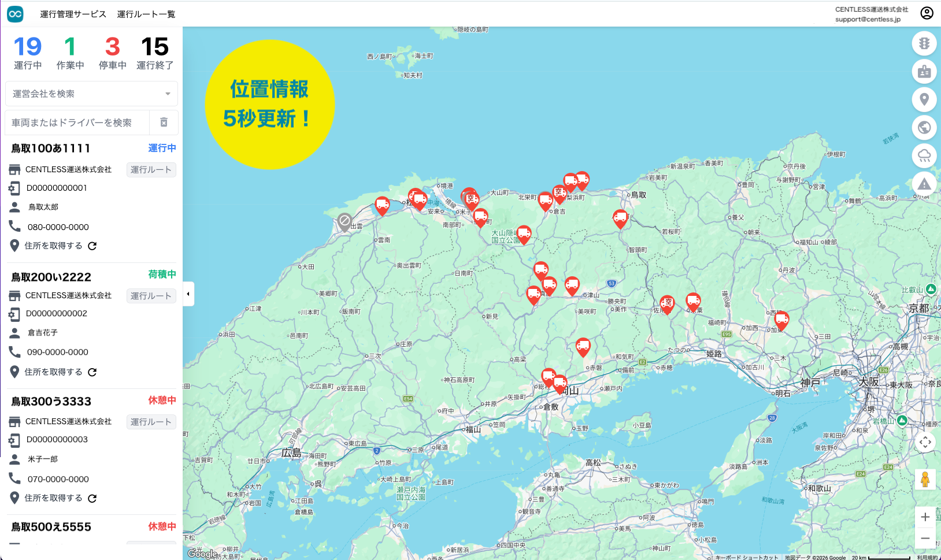The height and width of the screenshot is (560, 941).
Task: Click the trash icon beside vehicle search
Action: point(164,123)
